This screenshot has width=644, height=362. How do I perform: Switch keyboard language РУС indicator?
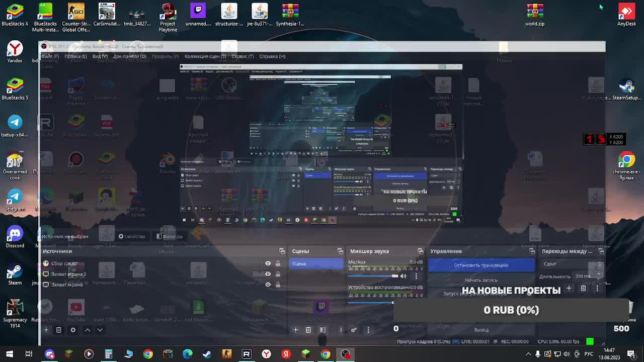pyautogui.click(x=589, y=354)
